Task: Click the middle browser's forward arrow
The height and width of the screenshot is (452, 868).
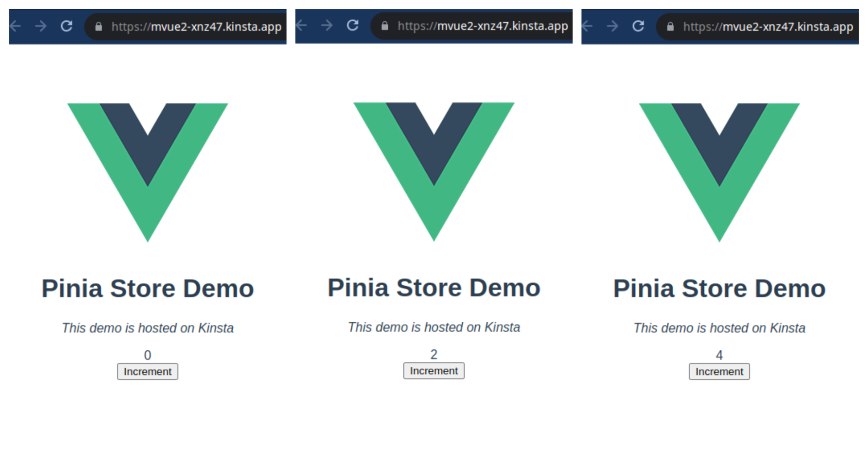Action: coord(327,25)
